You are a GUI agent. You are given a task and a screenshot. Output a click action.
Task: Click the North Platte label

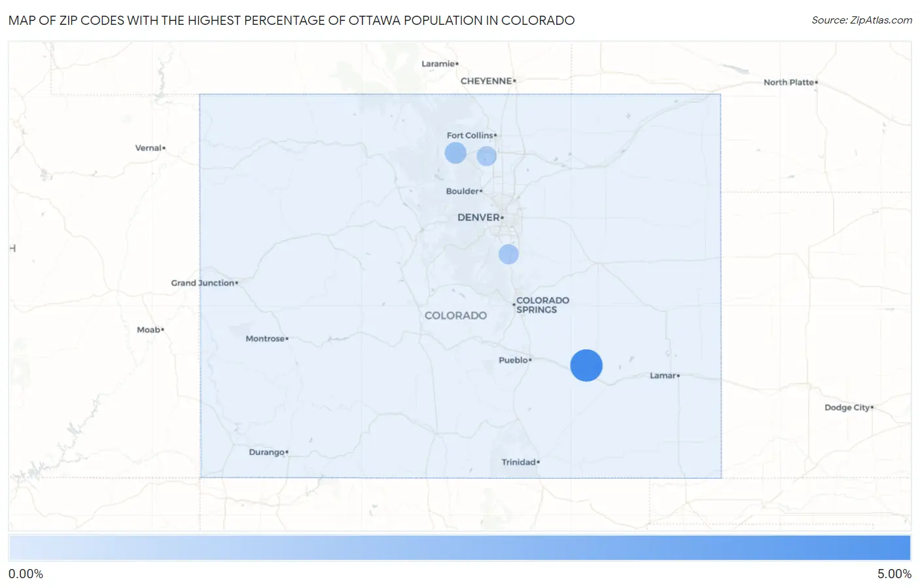coord(789,82)
